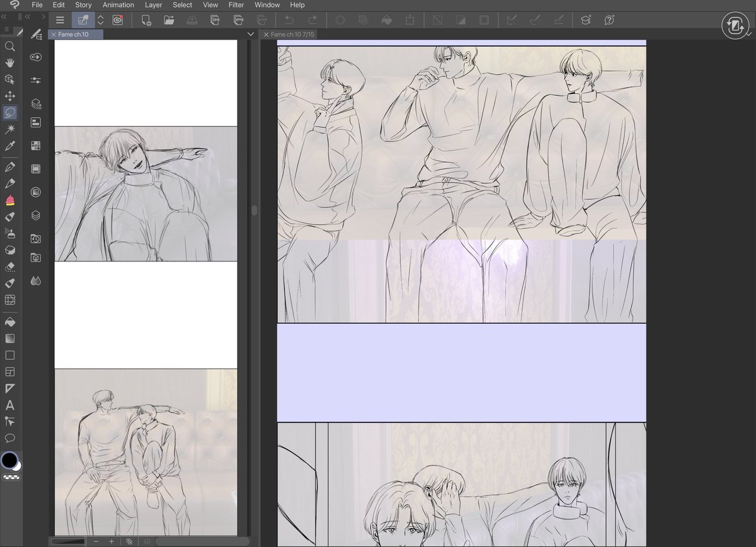Select the Hand move-canvas tool
756x547 pixels.
click(9, 62)
